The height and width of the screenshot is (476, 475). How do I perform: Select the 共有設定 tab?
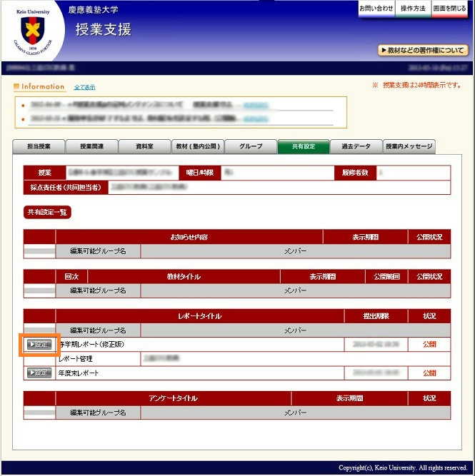click(x=303, y=147)
